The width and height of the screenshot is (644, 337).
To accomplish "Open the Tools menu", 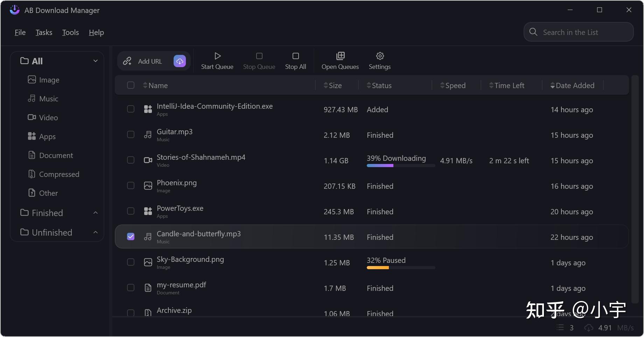I will pyautogui.click(x=70, y=33).
